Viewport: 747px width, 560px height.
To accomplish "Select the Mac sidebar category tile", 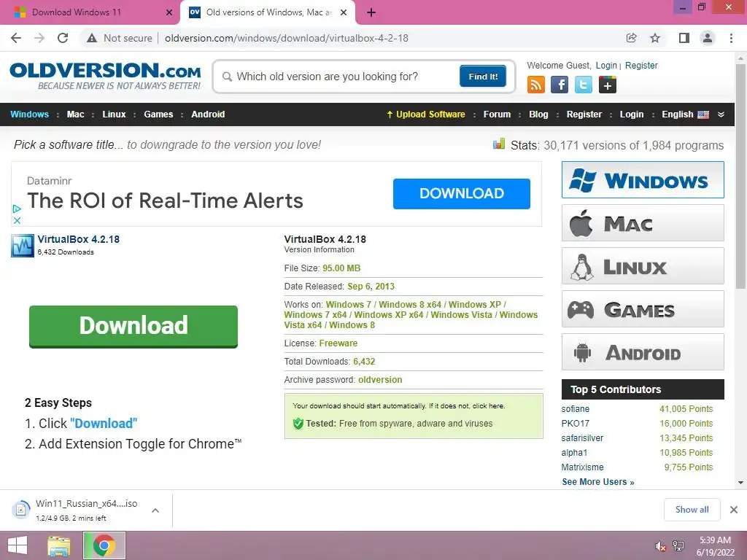I will point(643,223).
